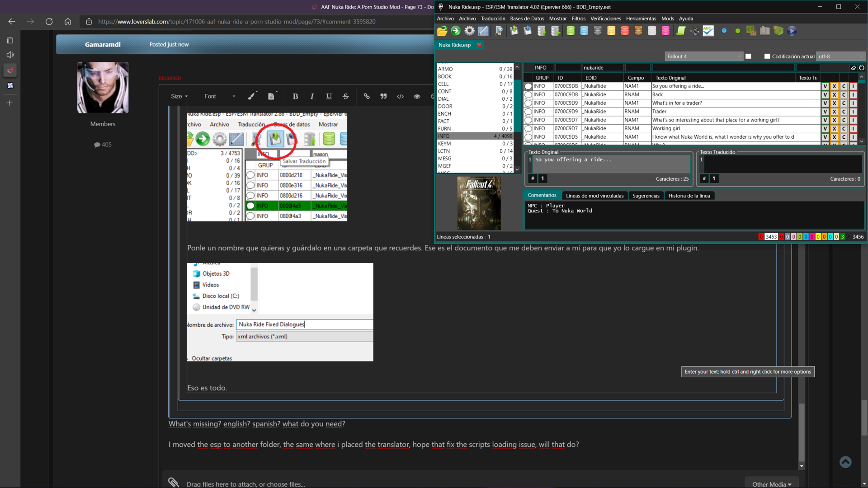Click C button on 'Working girl' row
This screenshot has height=488, width=868.
point(844,128)
